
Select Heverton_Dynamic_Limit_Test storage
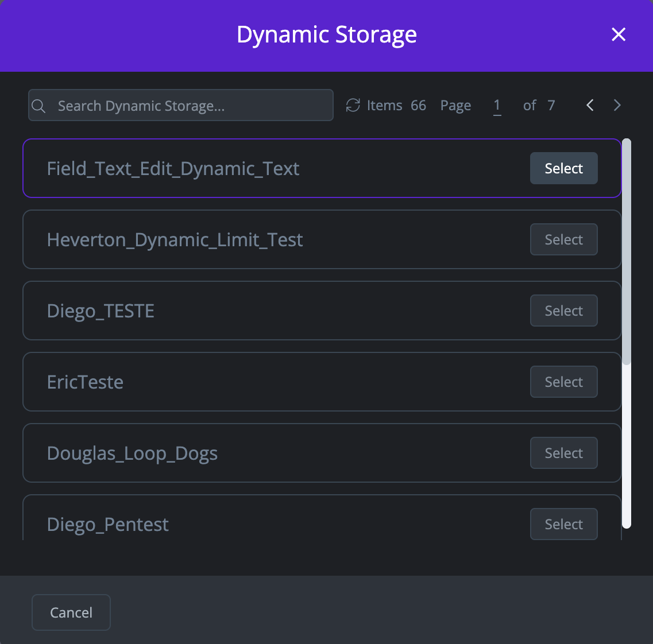point(563,239)
